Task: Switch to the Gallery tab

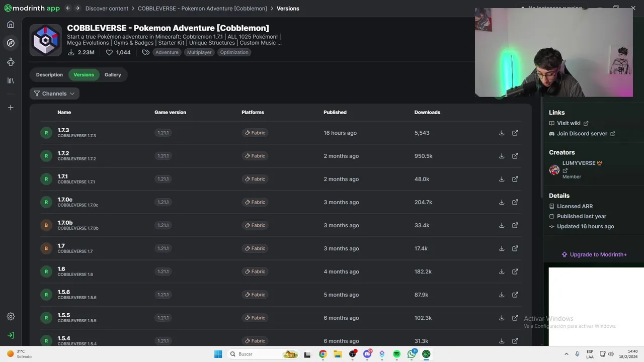Action: (113, 75)
